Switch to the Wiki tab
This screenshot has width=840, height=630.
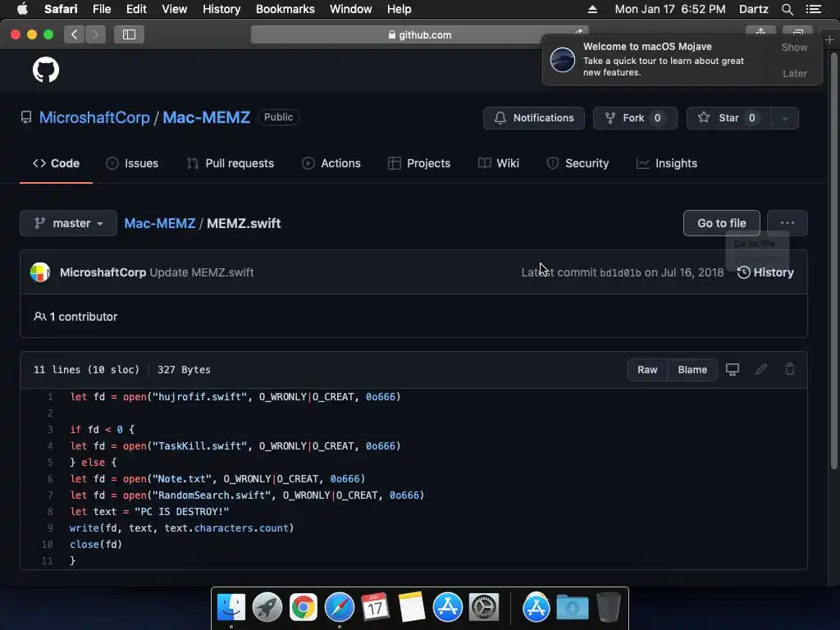click(x=499, y=163)
